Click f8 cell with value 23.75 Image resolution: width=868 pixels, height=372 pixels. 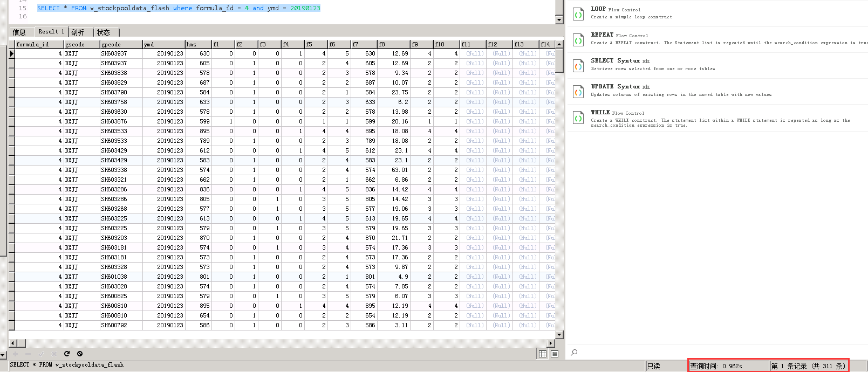[x=393, y=92]
